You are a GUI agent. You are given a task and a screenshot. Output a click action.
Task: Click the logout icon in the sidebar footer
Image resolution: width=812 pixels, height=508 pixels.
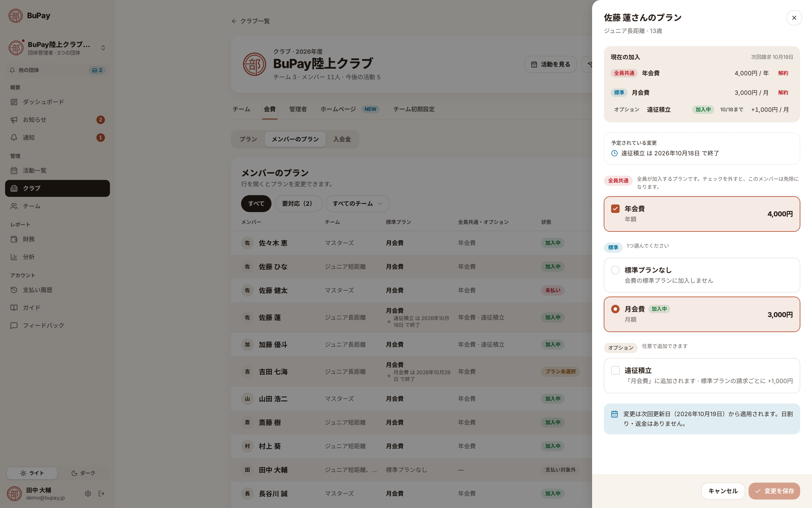click(x=101, y=494)
